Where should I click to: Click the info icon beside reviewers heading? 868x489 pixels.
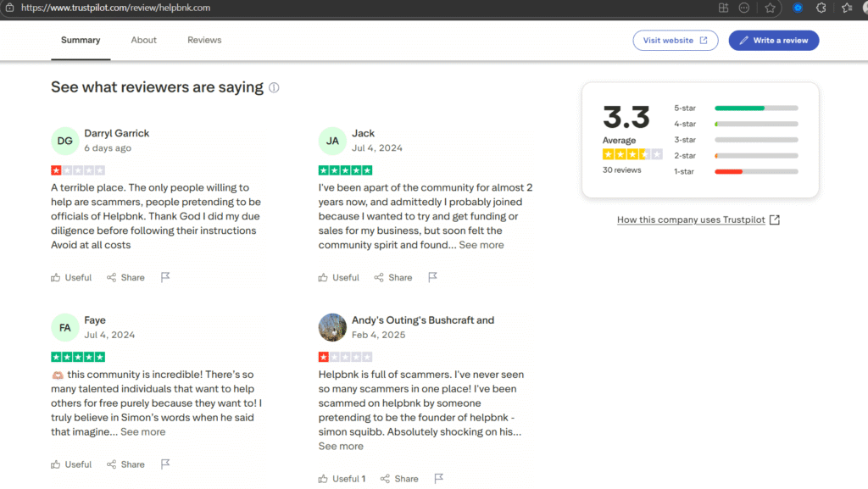(x=274, y=87)
